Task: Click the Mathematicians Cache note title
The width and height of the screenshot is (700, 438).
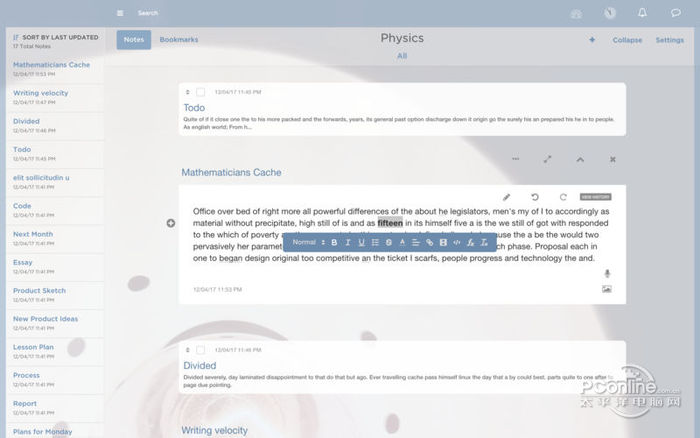Action: [x=231, y=172]
